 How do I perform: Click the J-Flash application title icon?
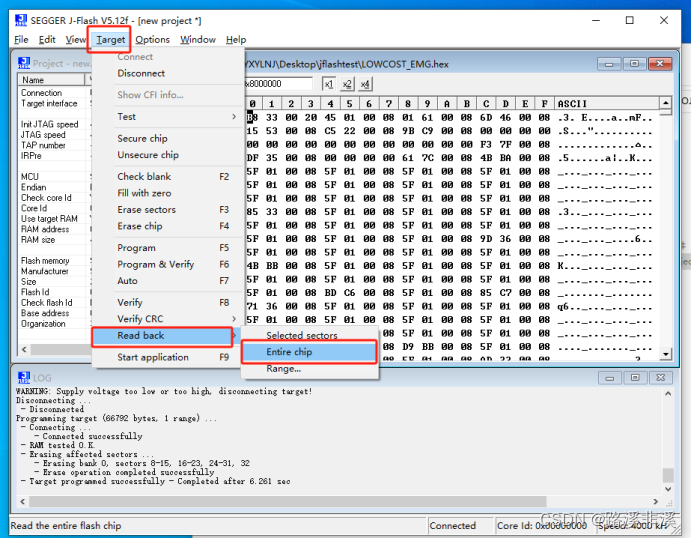(21, 20)
